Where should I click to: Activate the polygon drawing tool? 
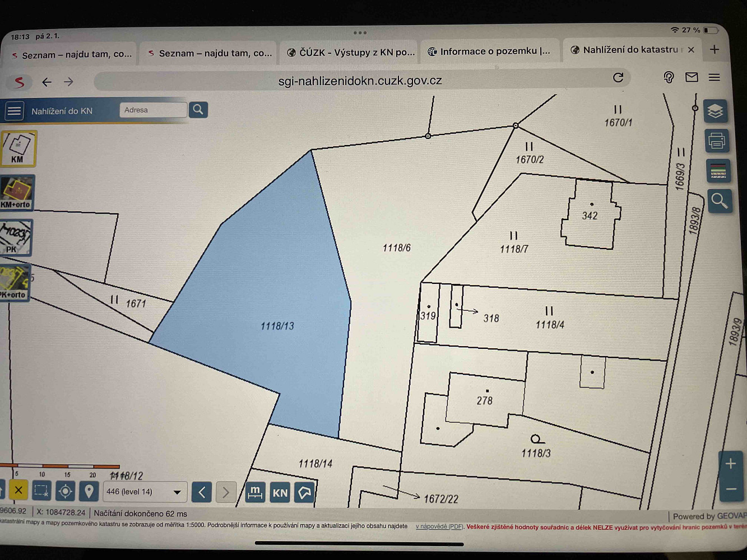point(304,493)
